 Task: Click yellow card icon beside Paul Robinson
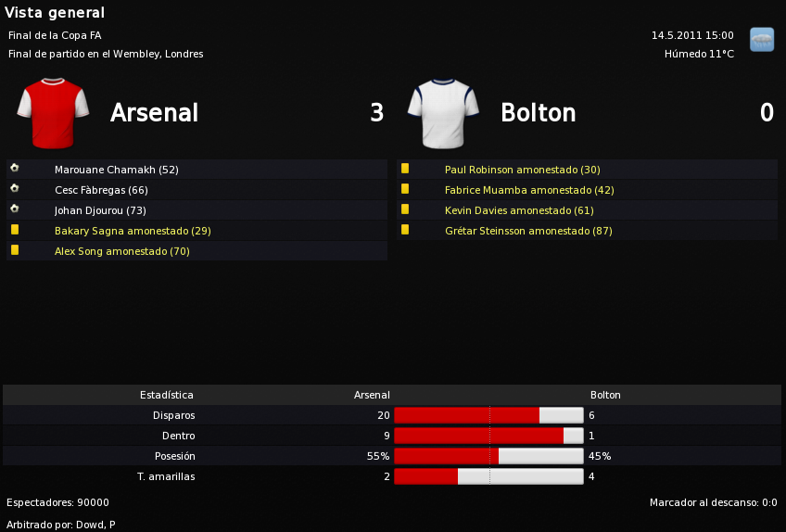tap(405, 169)
